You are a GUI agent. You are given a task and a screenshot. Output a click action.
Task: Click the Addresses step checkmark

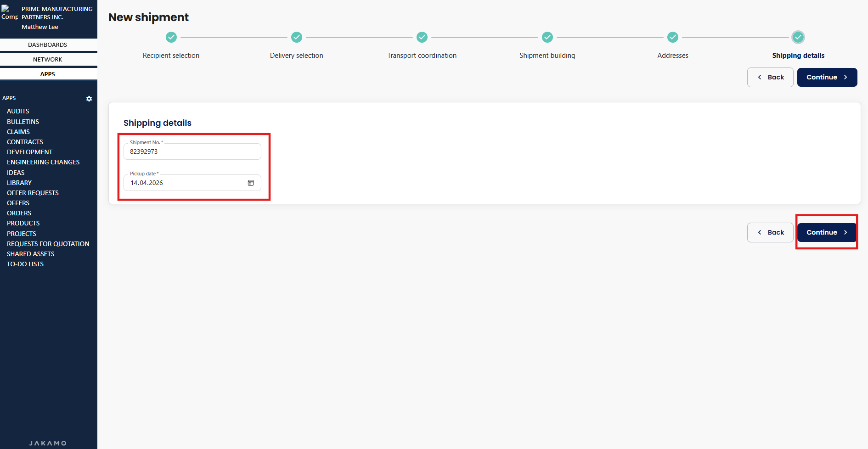click(x=673, y=37)
